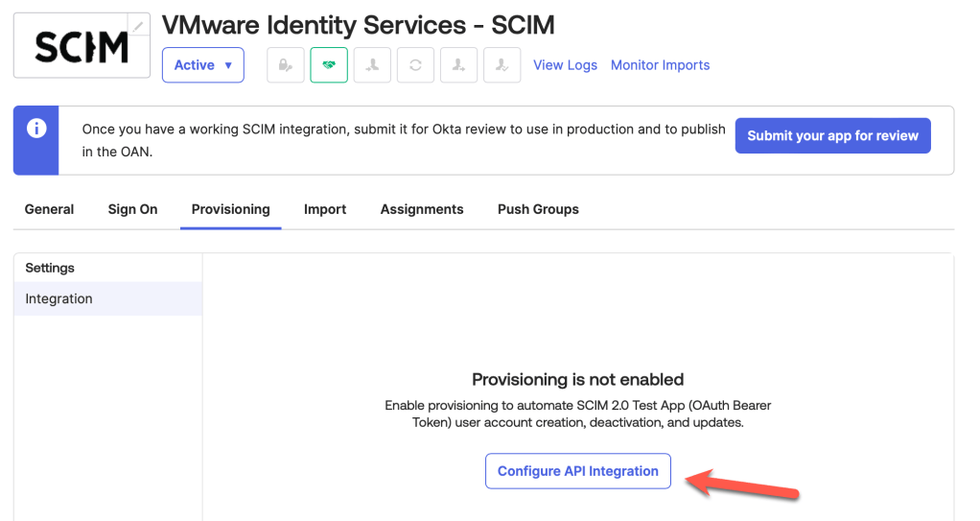Open the Active status dropdown
The height and width of the screenshot is (521, 980).
(203, 65)
